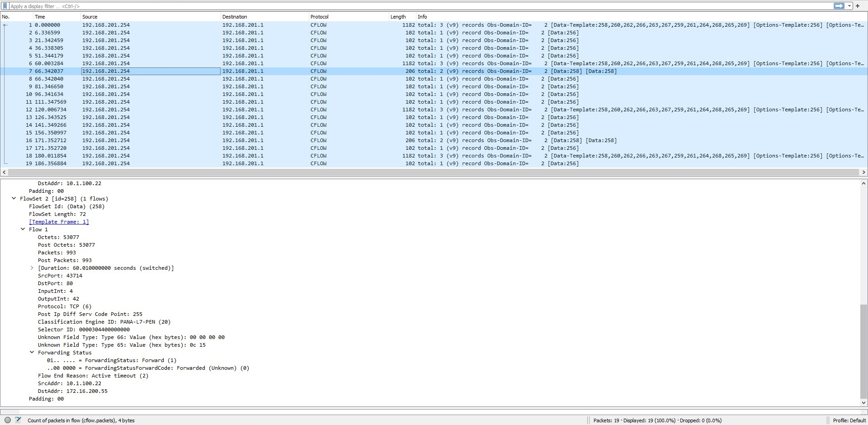Collapse the Flow 1 subtree

pyautogui.click(x=23, y=229)
